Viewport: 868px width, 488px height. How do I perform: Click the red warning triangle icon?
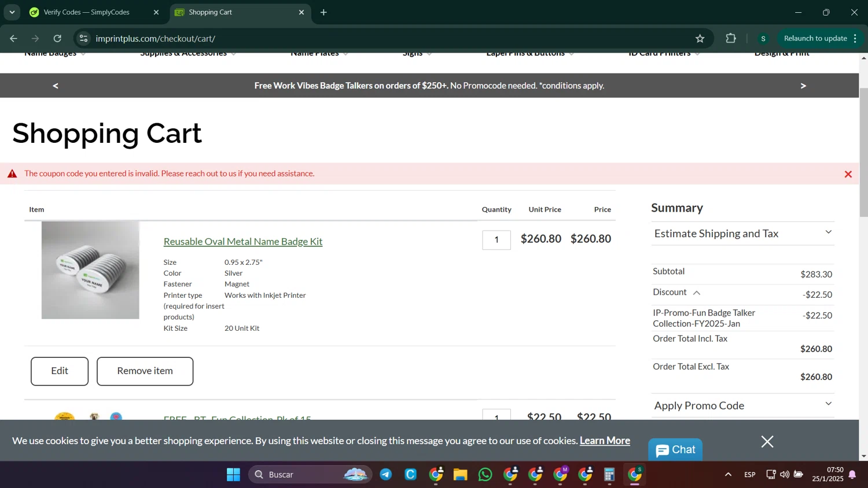[x=12, y=173]
